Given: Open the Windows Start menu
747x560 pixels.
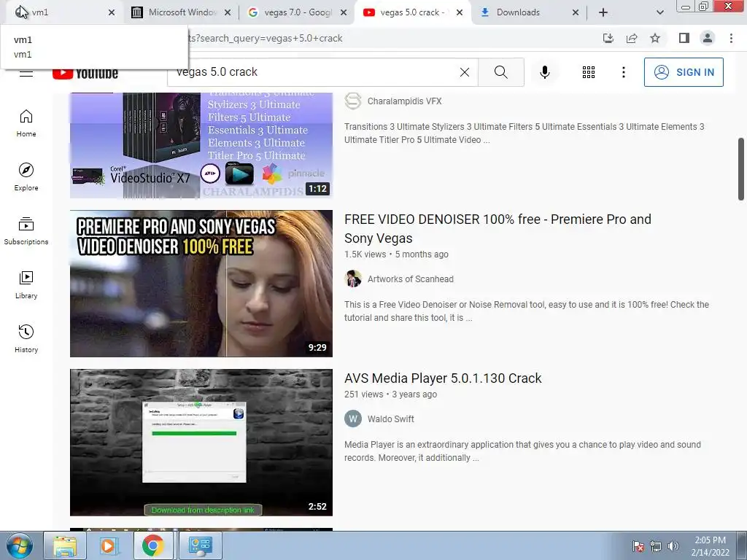Looking at the screenshot, I should [x=19, y=545].
